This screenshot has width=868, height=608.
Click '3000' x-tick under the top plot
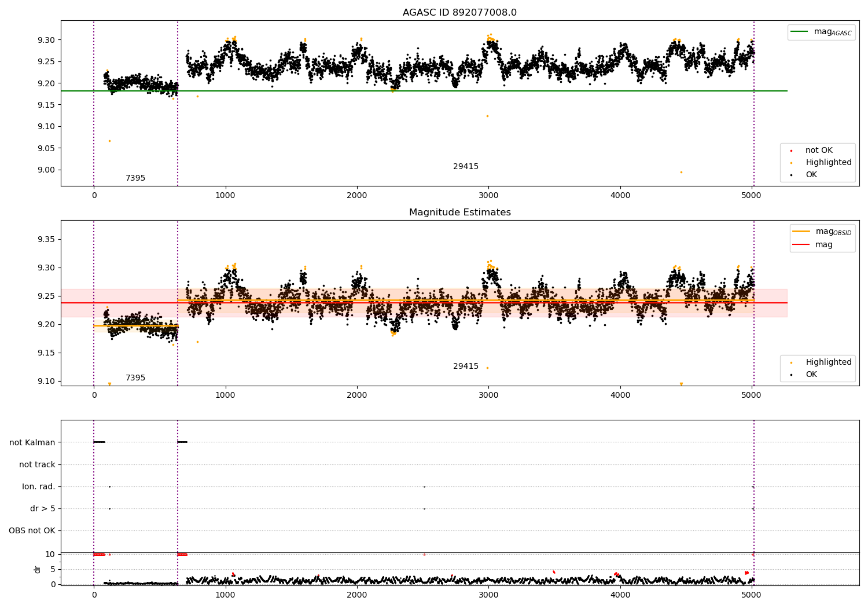488,196
